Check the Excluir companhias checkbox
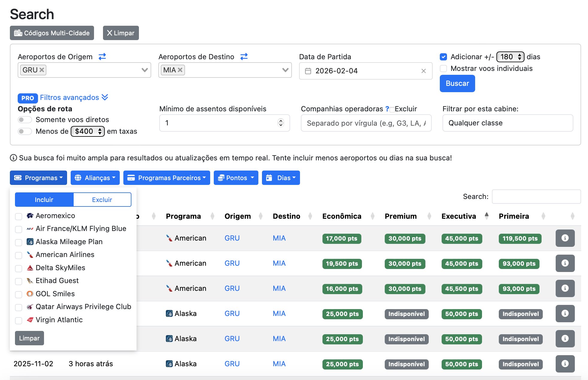This screenshot has height=380, width=588. pyautogui.click(x=392, y=110)
